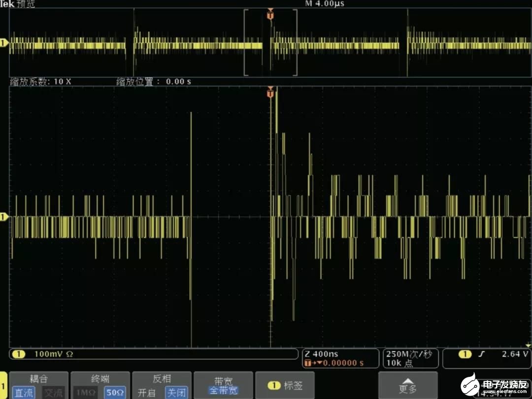
Task: Expand the 更多 more menu
Action: tap(408, 385)
